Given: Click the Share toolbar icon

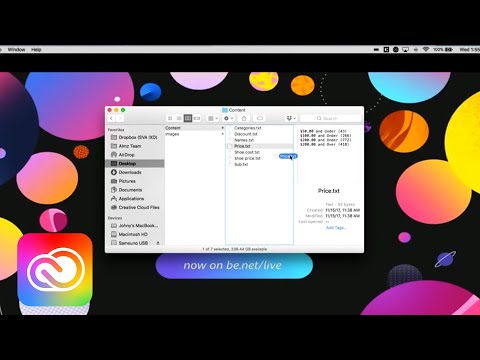Looking at the screenshot, I should tap(244, 118).
